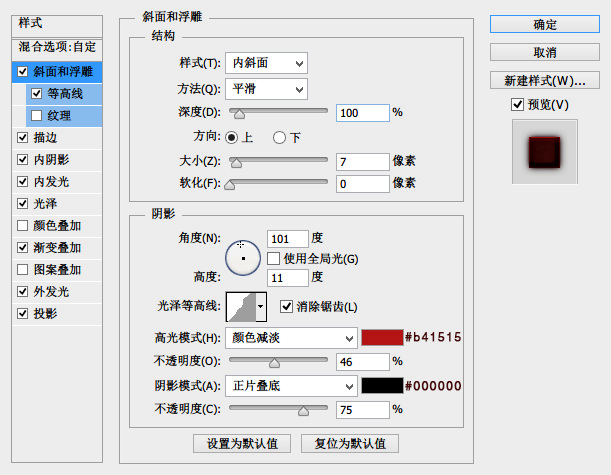
Task: Toggle the 内阴影 effect checkbox
Action: [23, 159]
